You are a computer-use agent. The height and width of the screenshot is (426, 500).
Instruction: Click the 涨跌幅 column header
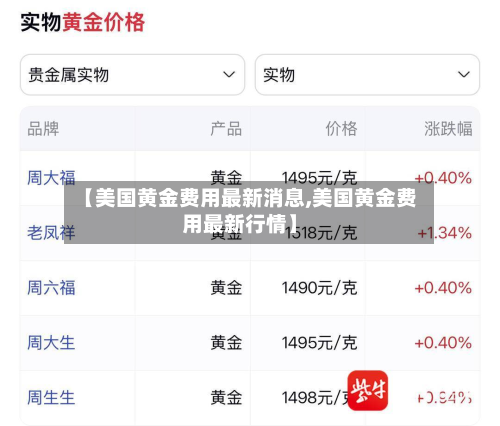tap(448, 129)
